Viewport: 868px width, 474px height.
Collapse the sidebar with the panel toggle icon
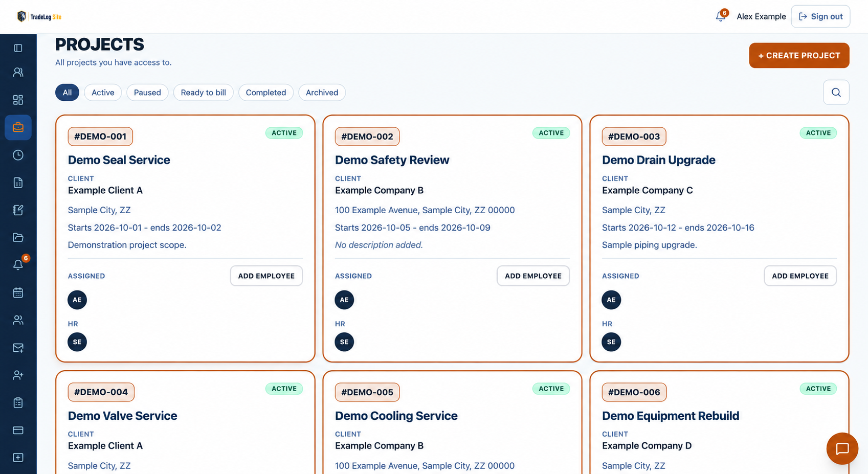tap(18, 48)
